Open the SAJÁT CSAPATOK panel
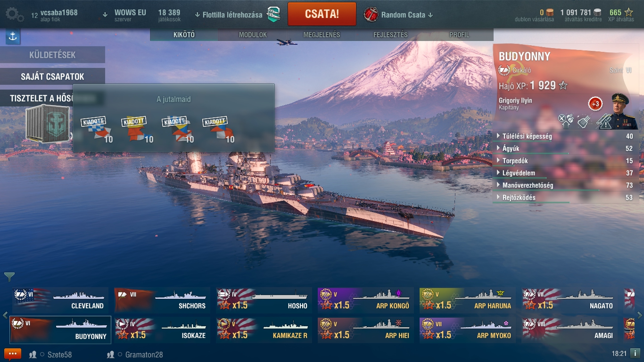This screenshot has height=362, width=644. [x=52, y=76]
